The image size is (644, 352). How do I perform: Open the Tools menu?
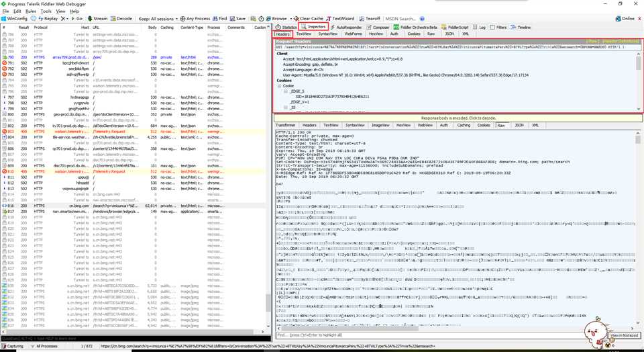pos(46,11)
